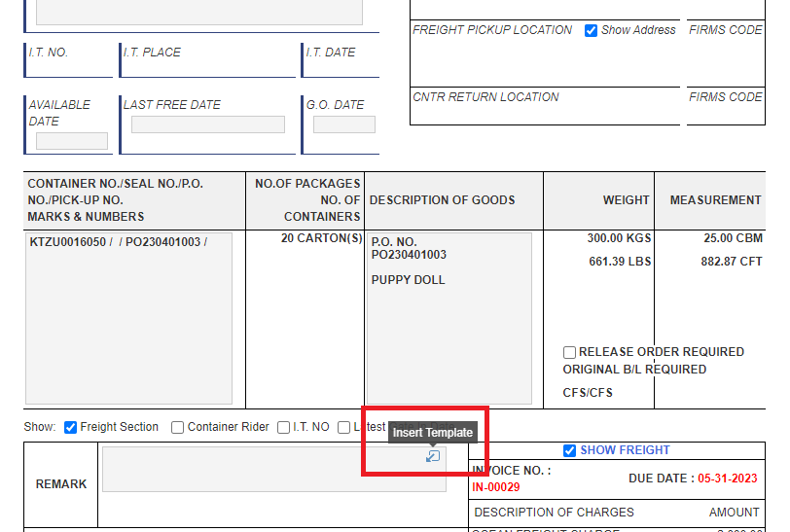Click the Insert Template icon in Remark

click(433, 456)
